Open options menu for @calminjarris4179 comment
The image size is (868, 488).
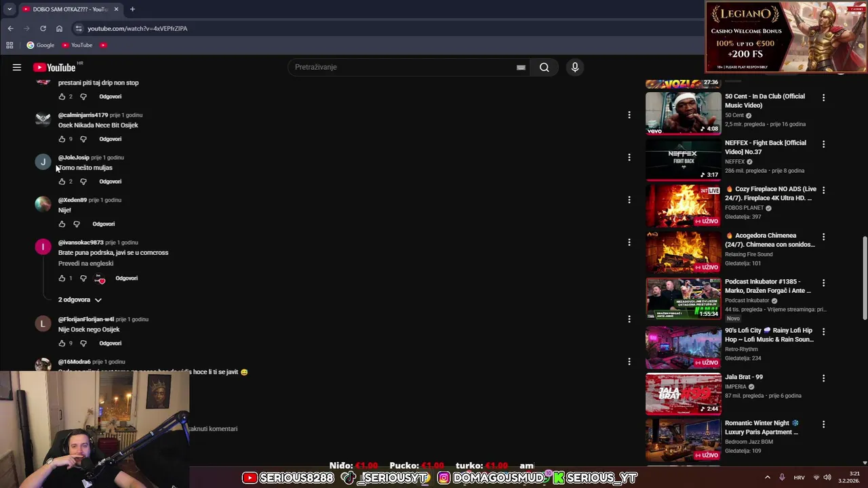pos(629,115)
